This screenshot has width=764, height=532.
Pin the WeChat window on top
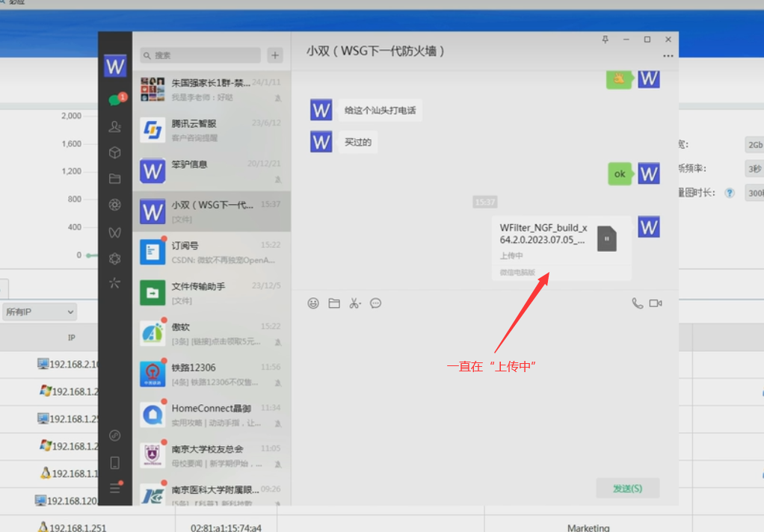pos(606,40)
